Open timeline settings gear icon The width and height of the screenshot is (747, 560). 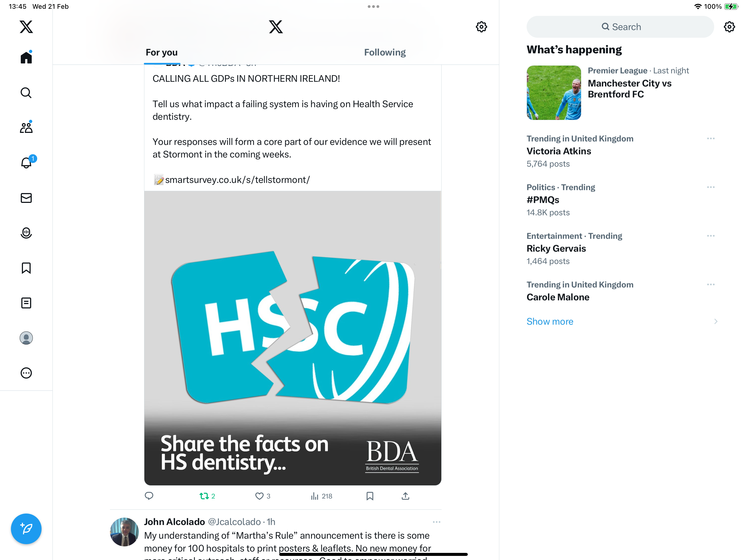point(481,27)
